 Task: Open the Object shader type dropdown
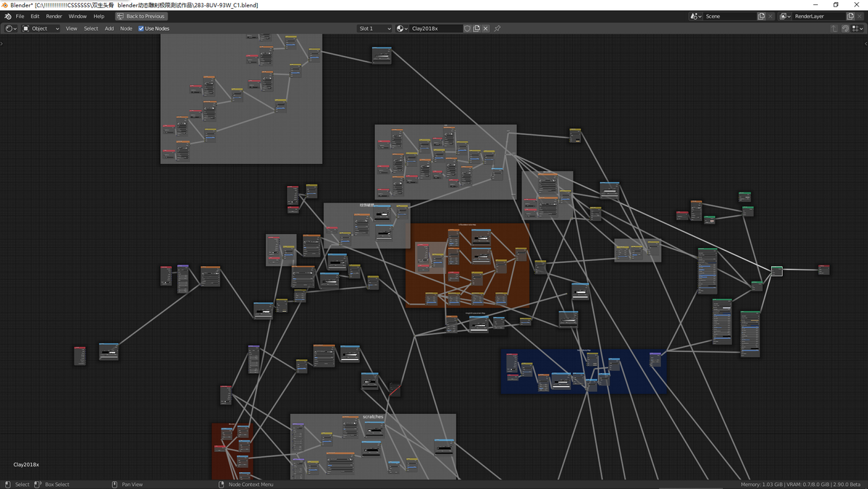coord(41,29)
